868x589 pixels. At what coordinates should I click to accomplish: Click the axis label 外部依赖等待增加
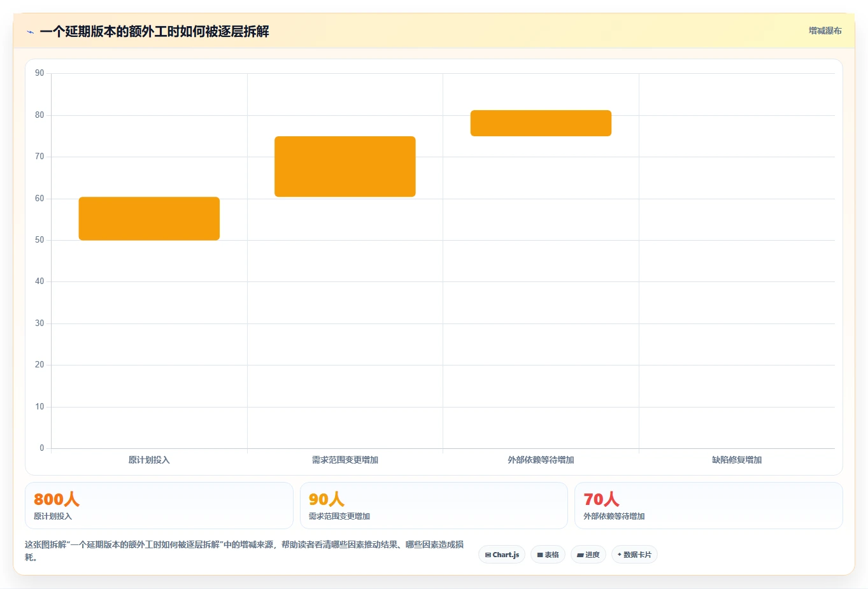click(541, 460)
